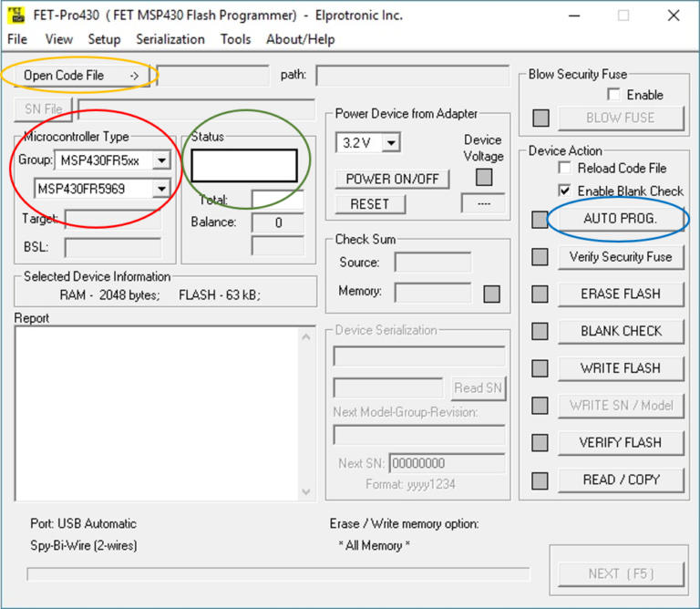Click indicator square beside Verify Security Fuse

point(540,257)
